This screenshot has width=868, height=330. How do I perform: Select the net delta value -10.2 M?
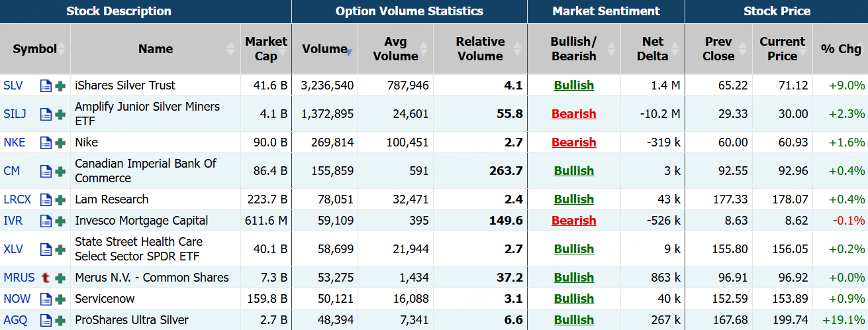pyautogui.click(x=660, y=114)
